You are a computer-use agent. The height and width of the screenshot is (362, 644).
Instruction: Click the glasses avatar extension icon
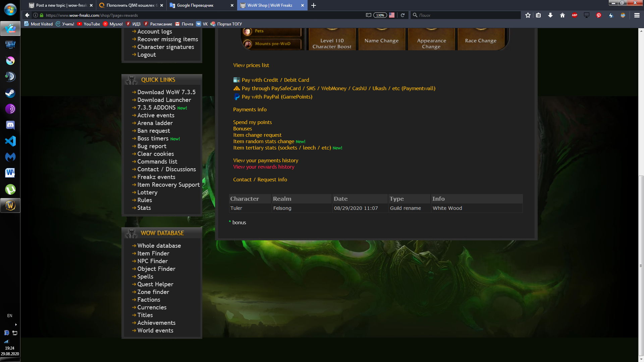tap(623, 15)
